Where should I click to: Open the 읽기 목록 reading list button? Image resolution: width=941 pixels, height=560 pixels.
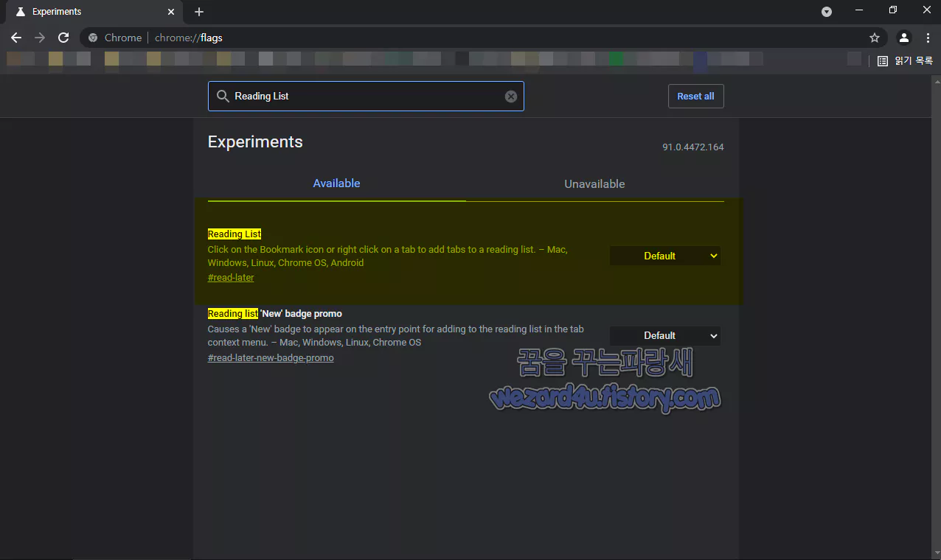[x=906, y=61]
